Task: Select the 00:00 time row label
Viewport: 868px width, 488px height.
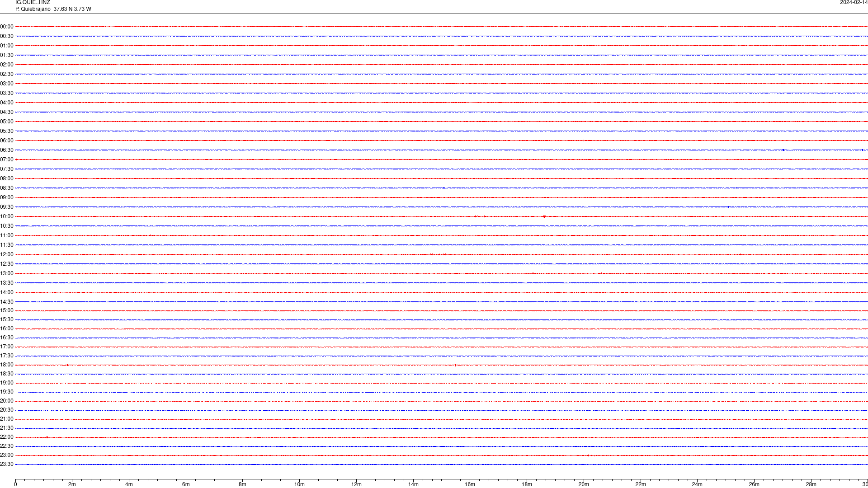Action: point(7,27)
